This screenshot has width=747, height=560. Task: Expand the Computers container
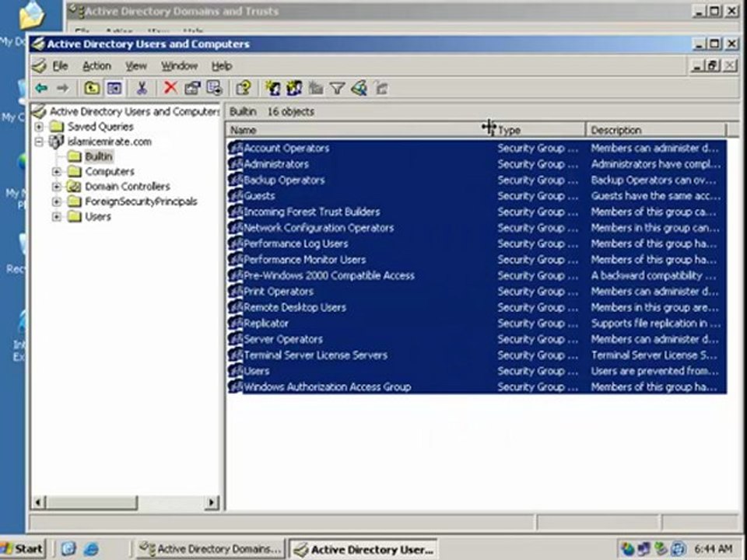coord(57,171)
